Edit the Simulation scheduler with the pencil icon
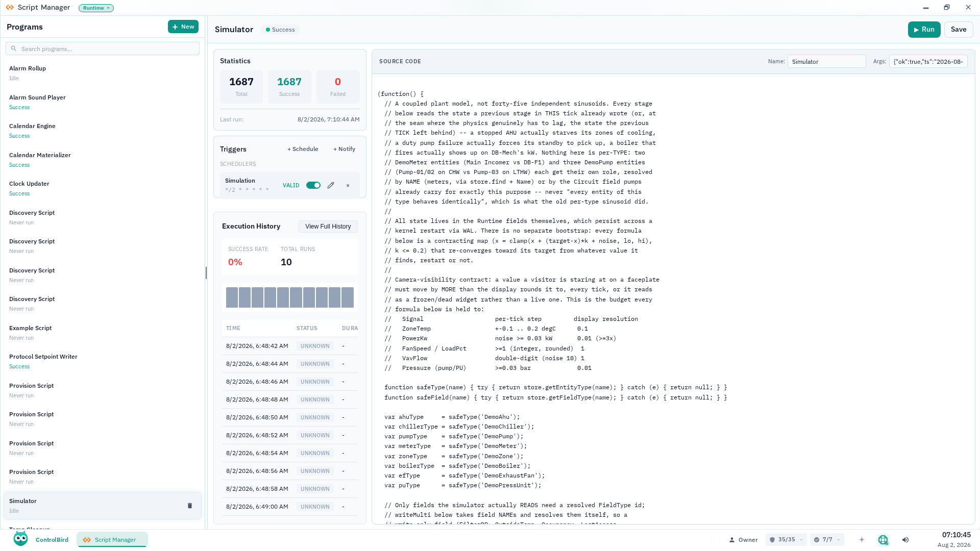Viewport: 980px width, 551px height. [x=331, y=185]
